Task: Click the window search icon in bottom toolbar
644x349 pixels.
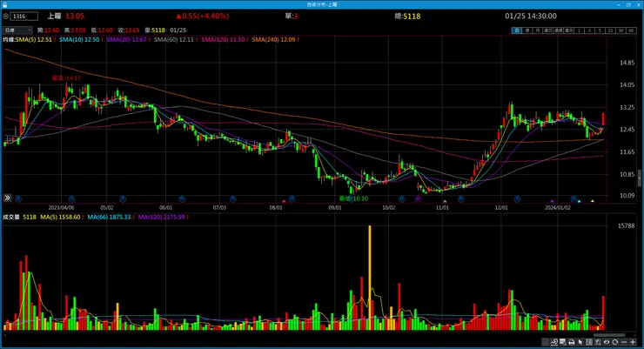Action: [562, 342]
